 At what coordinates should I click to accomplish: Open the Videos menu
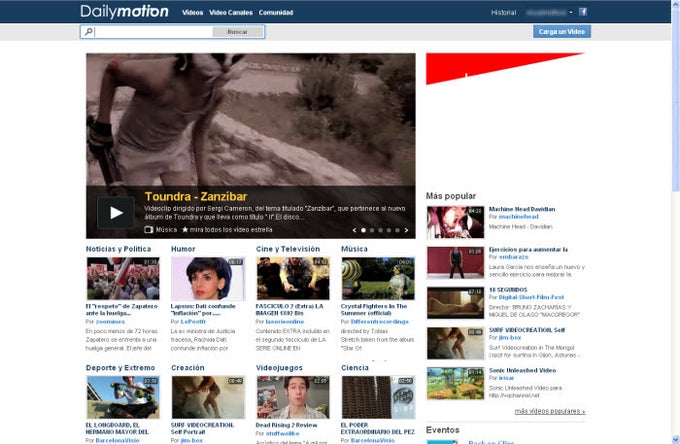point(193,13)
